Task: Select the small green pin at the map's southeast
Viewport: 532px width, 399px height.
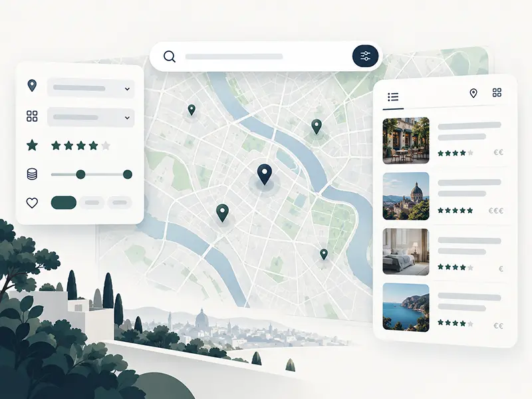Action: pyautogui.click(x=324, y=254)
